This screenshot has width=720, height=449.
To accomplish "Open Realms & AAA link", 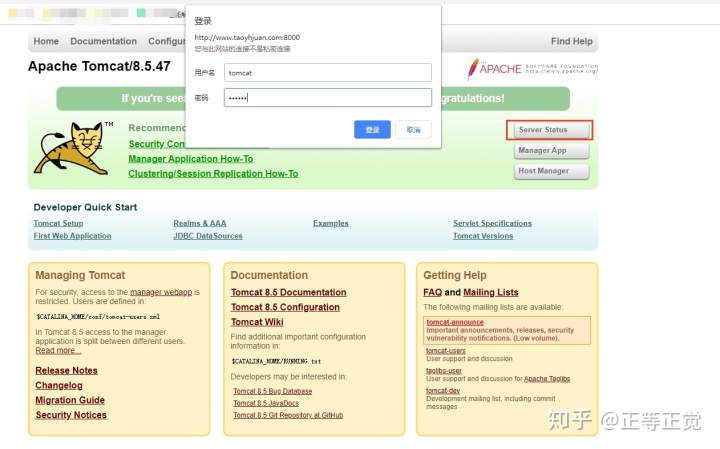I will [x=200, y=223].
